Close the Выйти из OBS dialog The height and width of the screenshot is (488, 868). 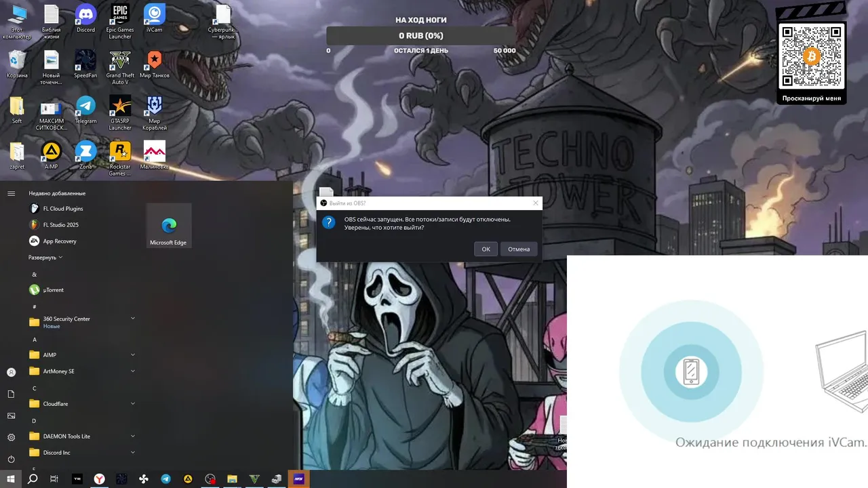(x=536, y=203)
